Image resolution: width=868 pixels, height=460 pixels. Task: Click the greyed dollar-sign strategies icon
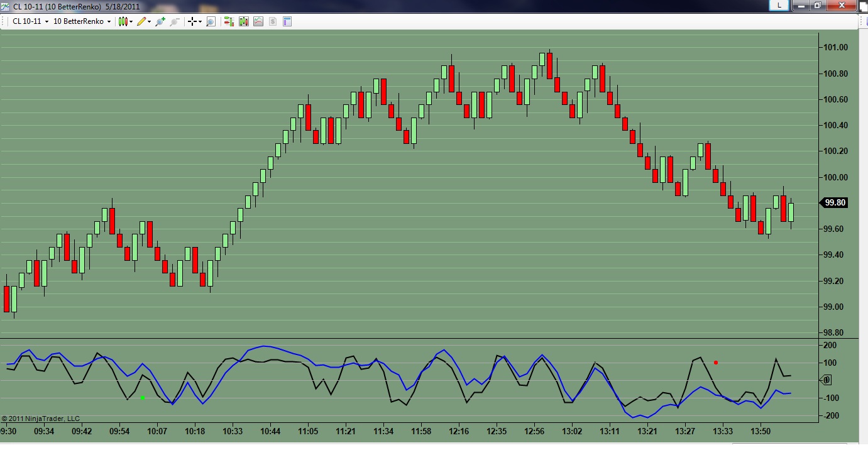(x=273, y=21)
